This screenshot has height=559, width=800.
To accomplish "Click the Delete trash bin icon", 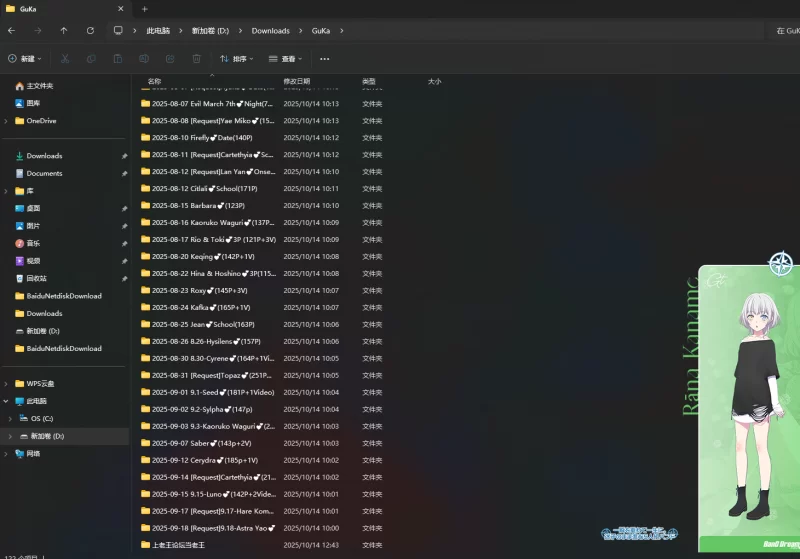I will (x=196, y=59).
